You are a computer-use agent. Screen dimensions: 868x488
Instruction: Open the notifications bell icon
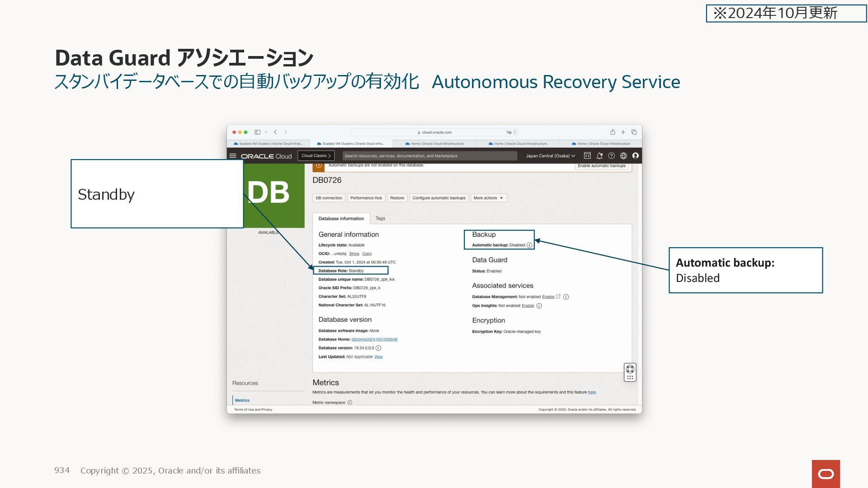tap(599, 156)
